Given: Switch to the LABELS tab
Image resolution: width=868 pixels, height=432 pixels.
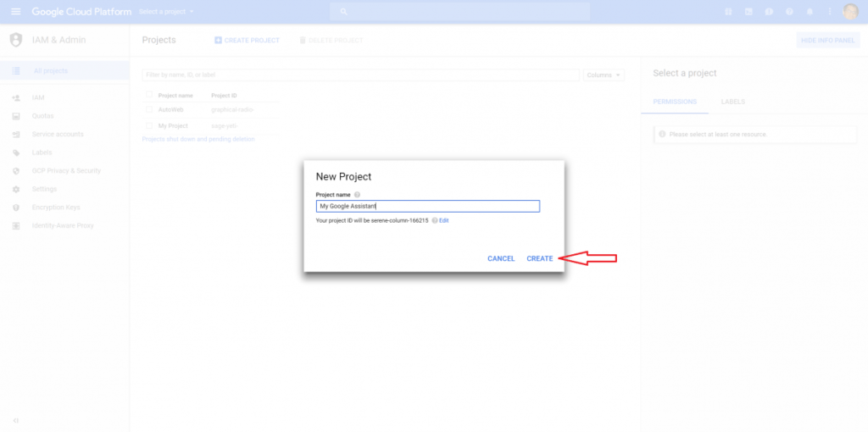Looking at the screenshot, I should (x=733, y=102).
